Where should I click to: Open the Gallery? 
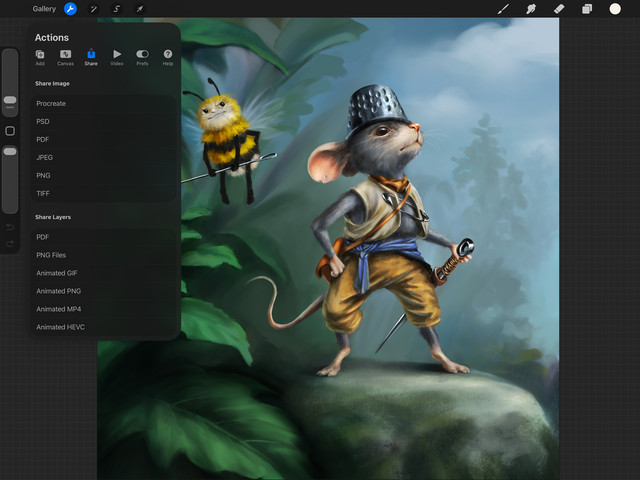[44, 9]
